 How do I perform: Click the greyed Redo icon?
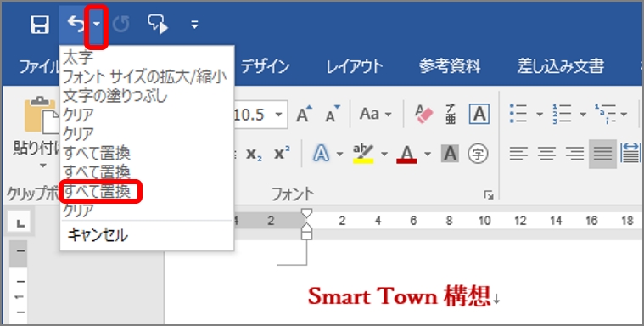pos(121,25)
